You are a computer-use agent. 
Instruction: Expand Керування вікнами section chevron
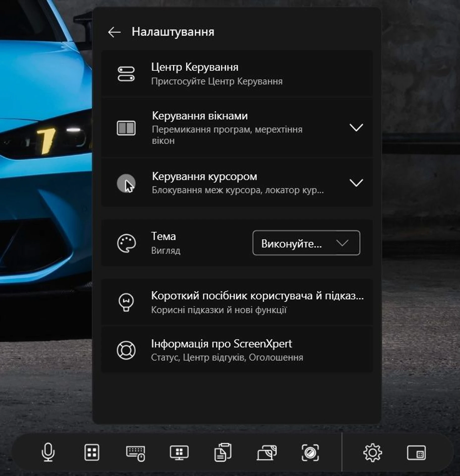pyautogui.click(x=356, y=127)
